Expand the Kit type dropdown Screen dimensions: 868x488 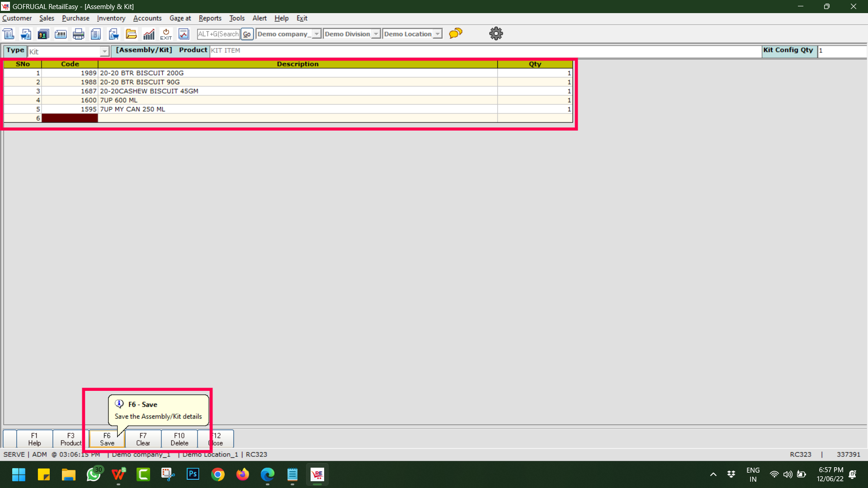[104, 52]
